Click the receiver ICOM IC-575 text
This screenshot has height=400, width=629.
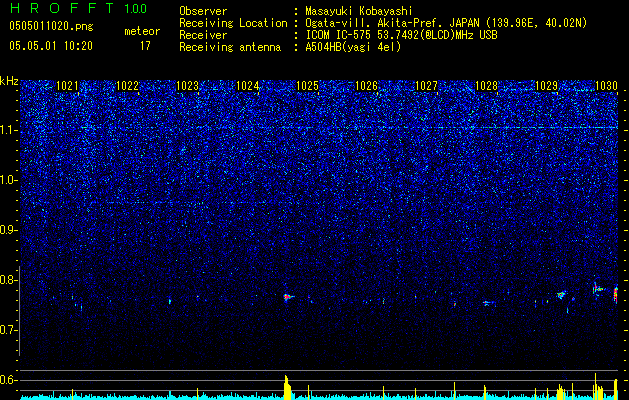click(x=401, y=35)
